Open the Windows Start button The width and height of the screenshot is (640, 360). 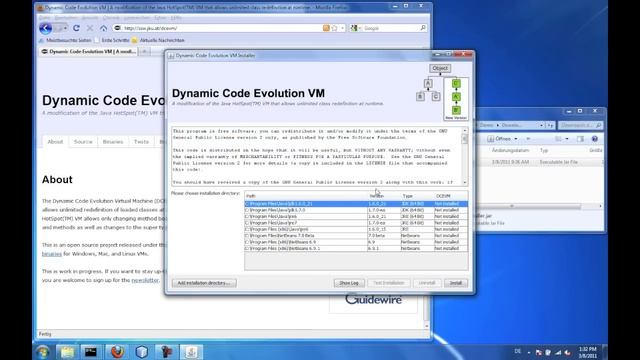(43, 352)
